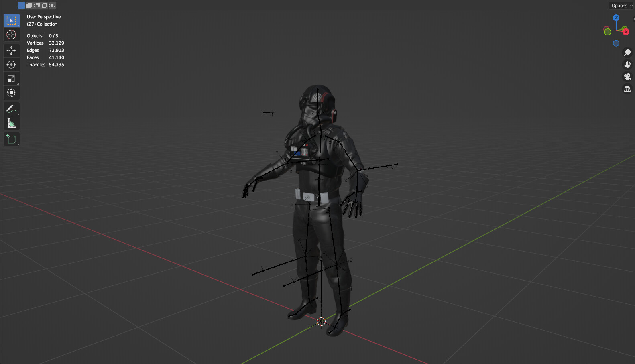Set selection mode to Subtract
Screen dimensions: 635x364
pos(37,6)
